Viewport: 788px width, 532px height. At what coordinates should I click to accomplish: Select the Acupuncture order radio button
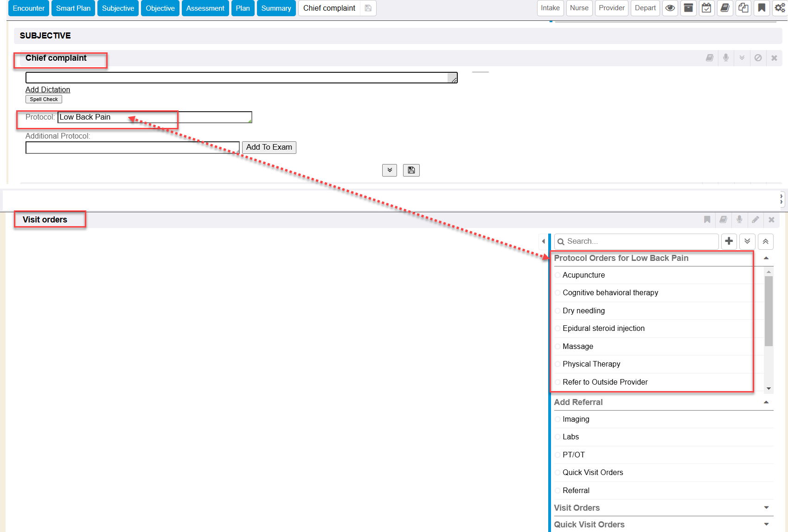pos(557,275)
